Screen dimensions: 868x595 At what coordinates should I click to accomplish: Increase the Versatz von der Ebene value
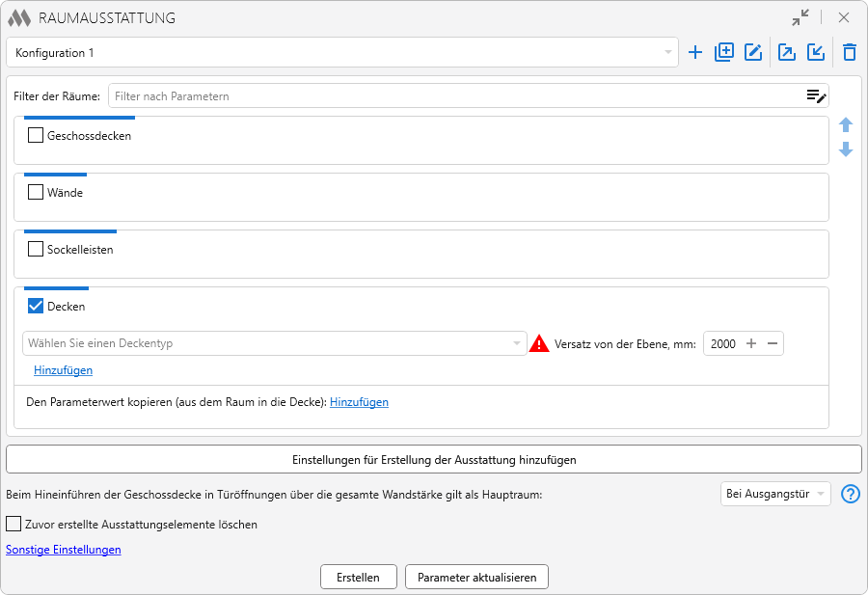click(751, 343)
